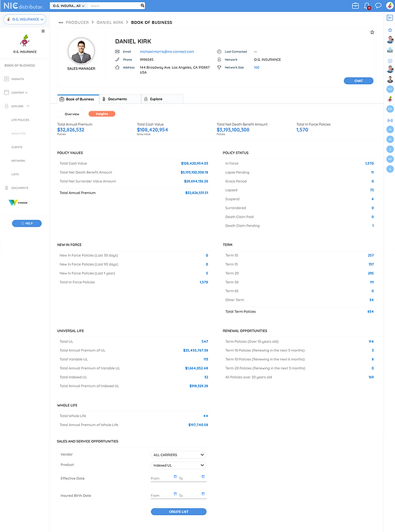Click the HELP button
Screen dimensions: 395x532
point(27,224)
